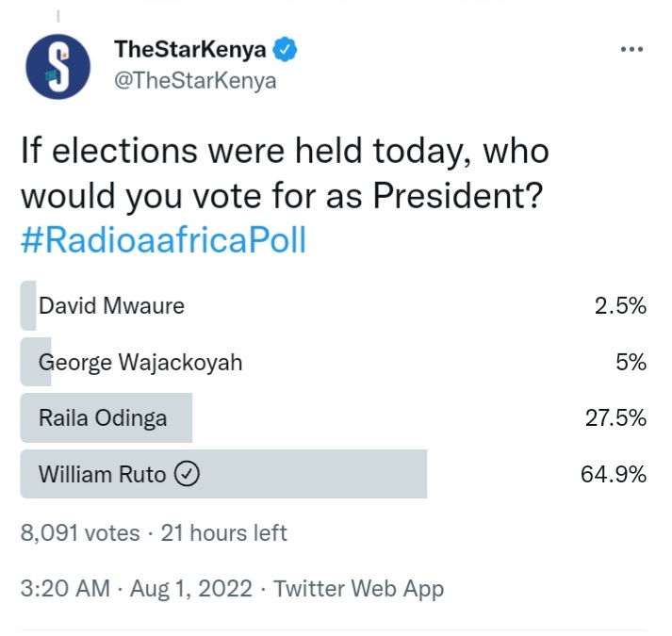This screenshot has width=672, height=636.
Task: Click the blue verified badge
Action: (285, 50)
